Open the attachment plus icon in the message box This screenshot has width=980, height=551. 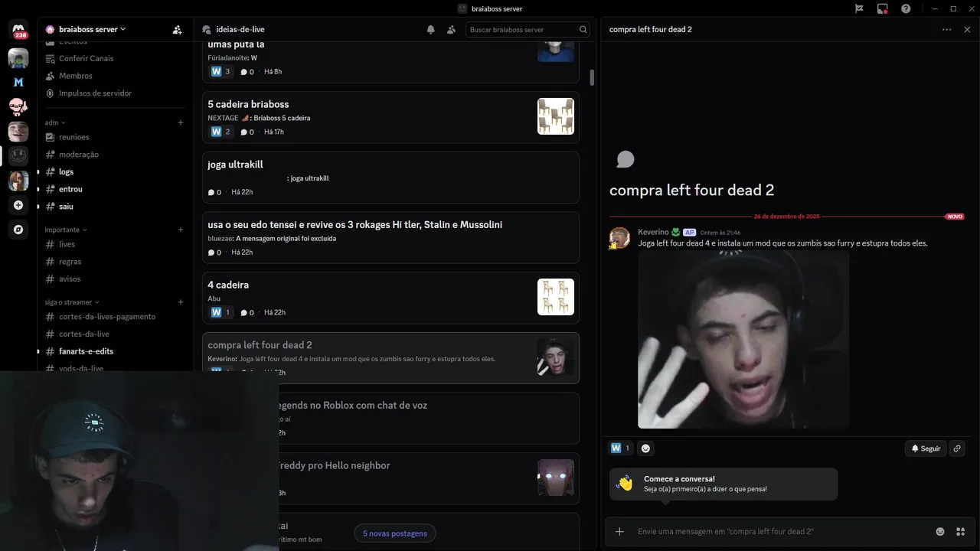(619, 531)
